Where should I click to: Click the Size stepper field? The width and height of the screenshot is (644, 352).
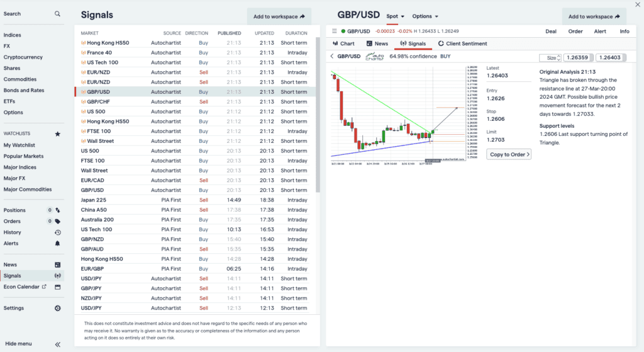(550, 58)
